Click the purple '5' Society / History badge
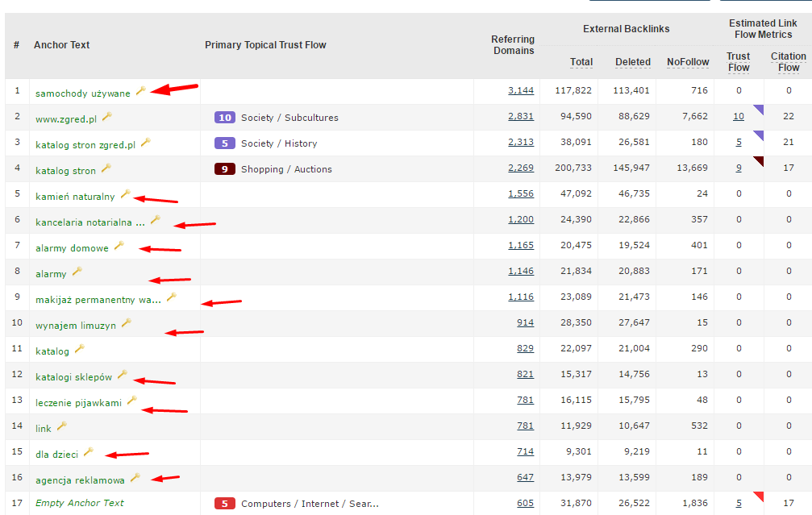The height and width of the screenshot is (515, 812). click(x=225, y=143)
